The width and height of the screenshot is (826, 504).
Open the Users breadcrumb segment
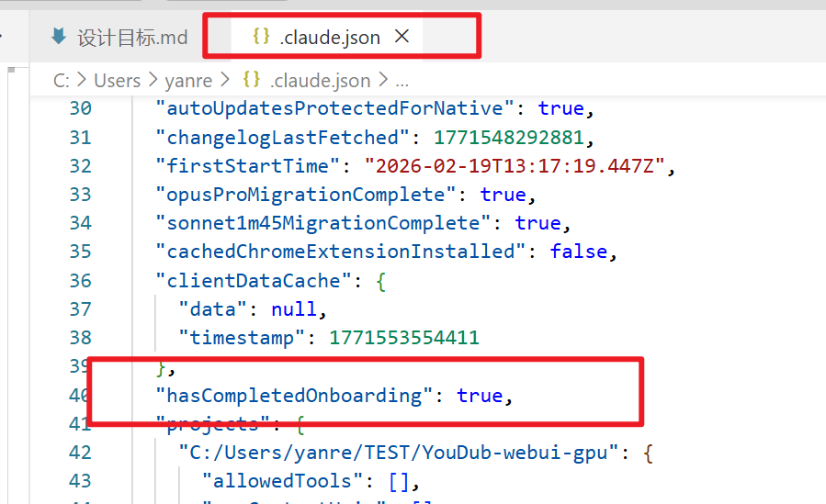[x=117, y=81]
